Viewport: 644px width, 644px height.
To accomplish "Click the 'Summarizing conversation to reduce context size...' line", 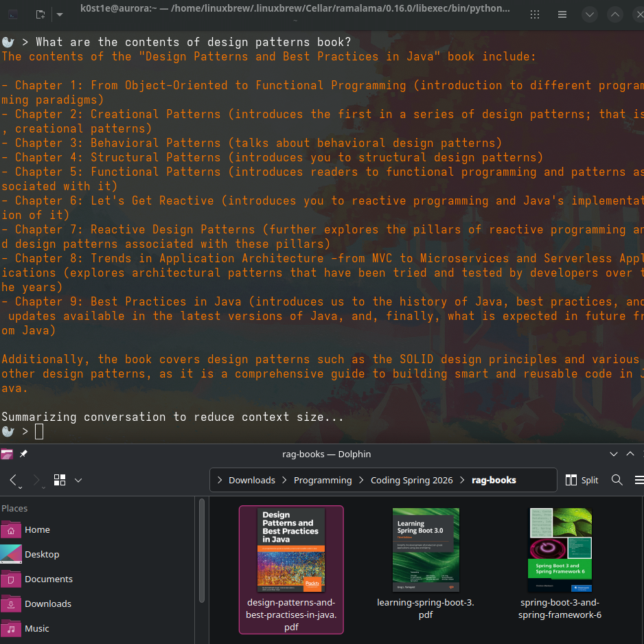I will (x=172, y=417).
